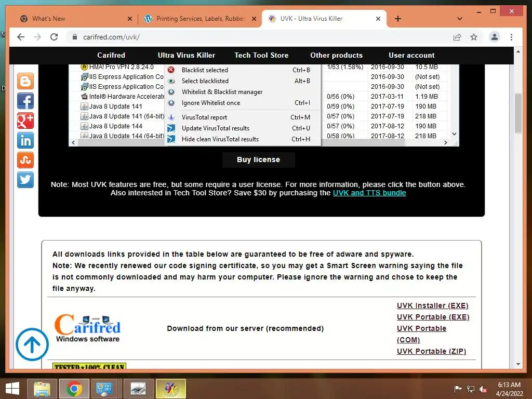Viewport: 532px width, 399px height.
Task: Close the What's New tab
Action: click(x=129, y=19)
